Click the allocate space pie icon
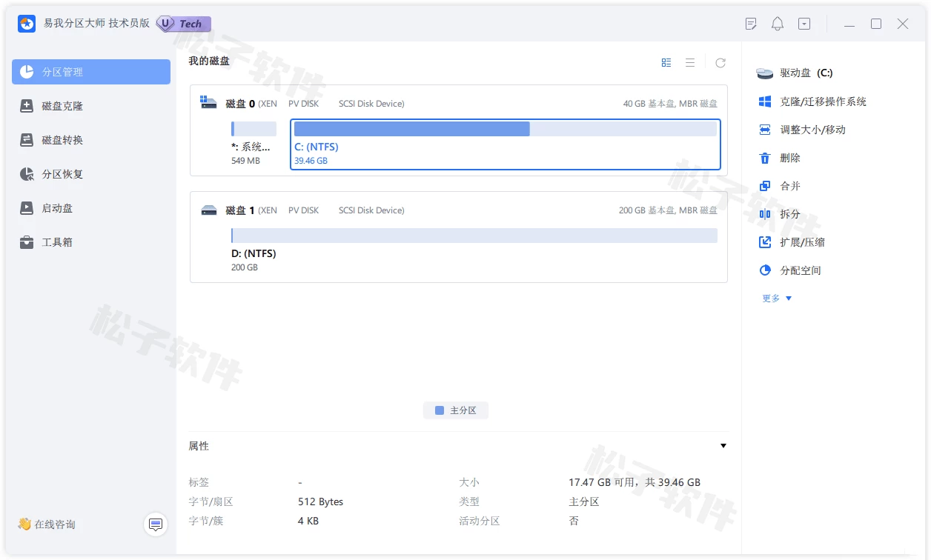The image size is (931, 560). coord(765,270)
